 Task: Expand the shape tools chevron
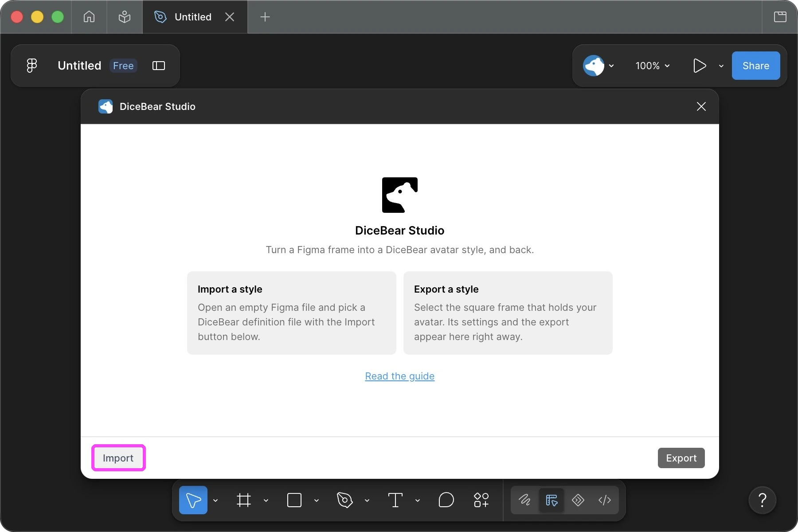pyautogui.click(x=317, y=501)
